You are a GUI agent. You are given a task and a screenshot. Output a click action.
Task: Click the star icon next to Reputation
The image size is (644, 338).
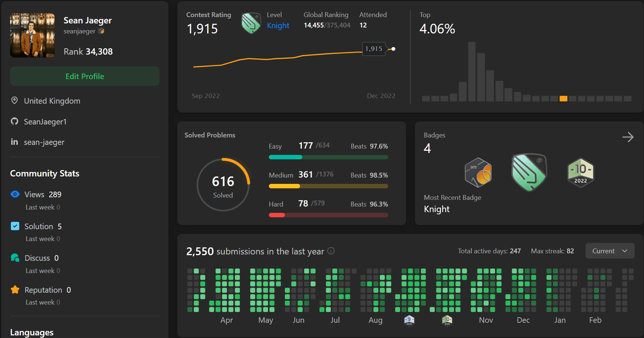point(15,289)
